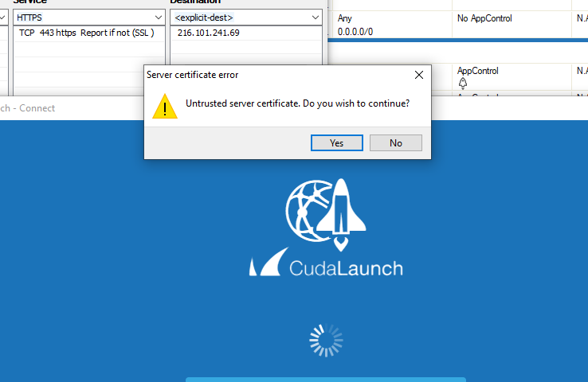Click the CudaLaunch rocket globe logo

pos(326,213)
